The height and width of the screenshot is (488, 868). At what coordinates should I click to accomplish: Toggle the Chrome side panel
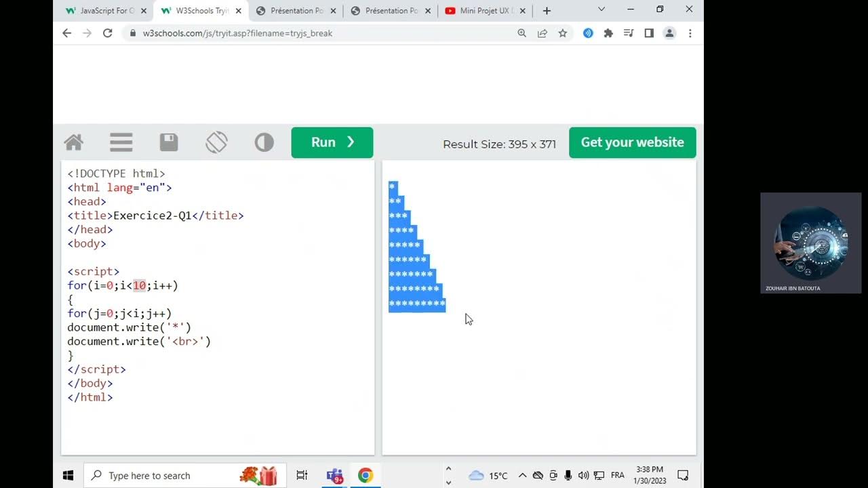649,33
